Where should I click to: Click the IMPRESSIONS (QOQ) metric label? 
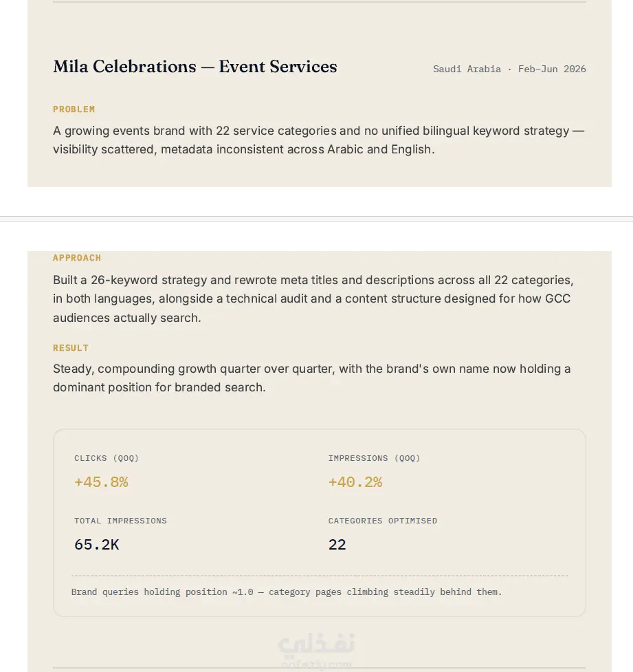[x=374, y=458]
